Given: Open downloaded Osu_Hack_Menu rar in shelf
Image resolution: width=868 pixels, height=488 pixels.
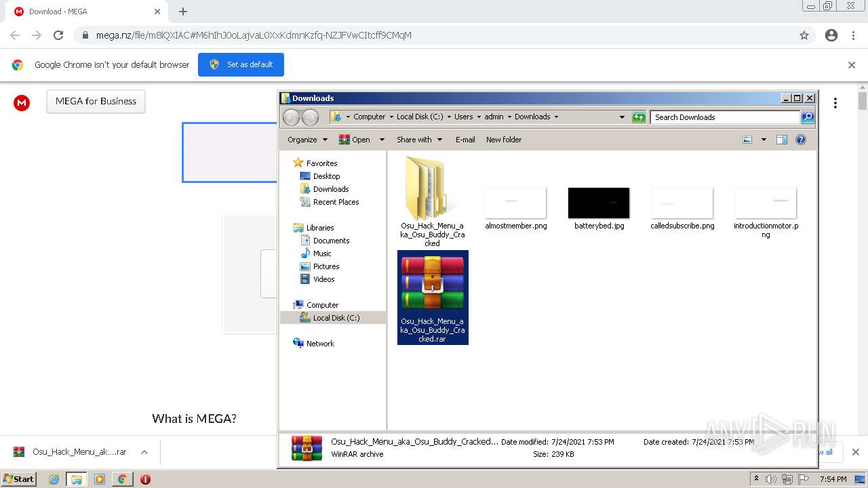Looking at the screenshot, I should [71, 452].
